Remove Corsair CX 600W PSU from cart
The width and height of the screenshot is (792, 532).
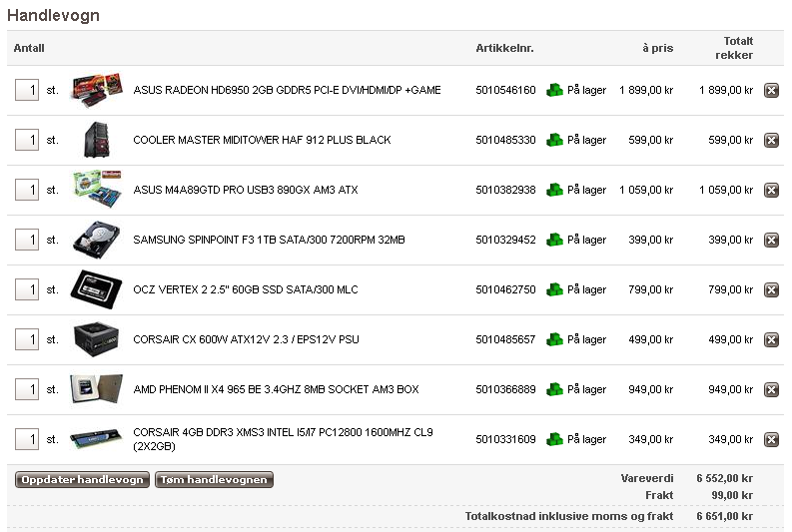(771, 339)
